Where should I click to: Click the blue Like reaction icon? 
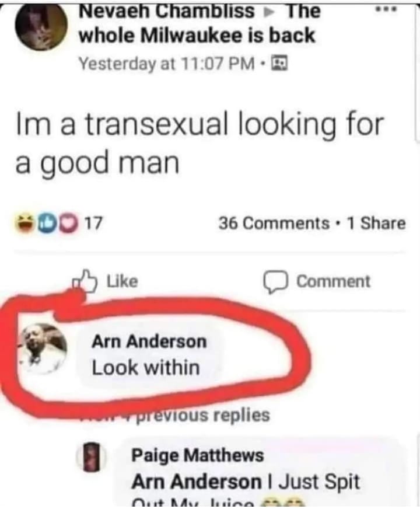click(x=47, y=224)
